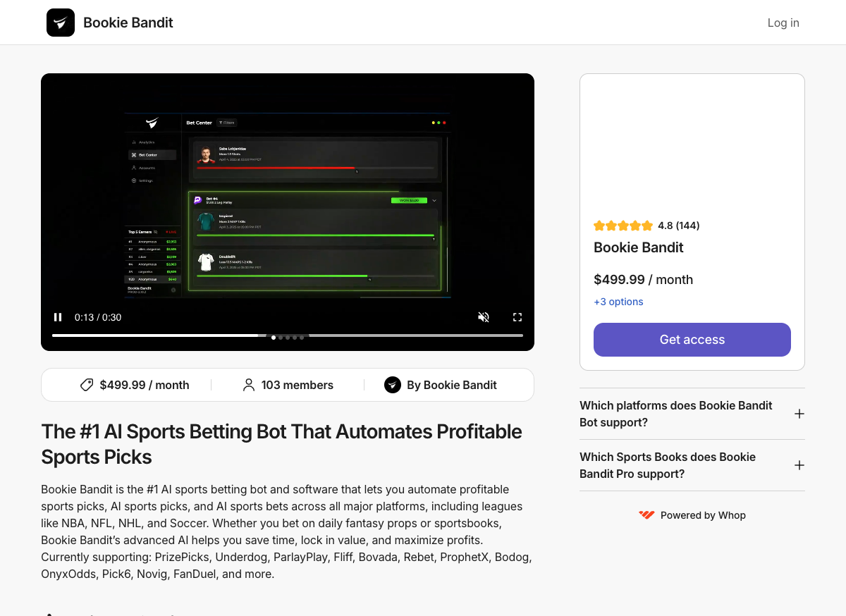This screenshot has width=846, height=616.
Task: Click the Bookie Bandit header name
Action: pyautogui.click(x=128, y=23)
